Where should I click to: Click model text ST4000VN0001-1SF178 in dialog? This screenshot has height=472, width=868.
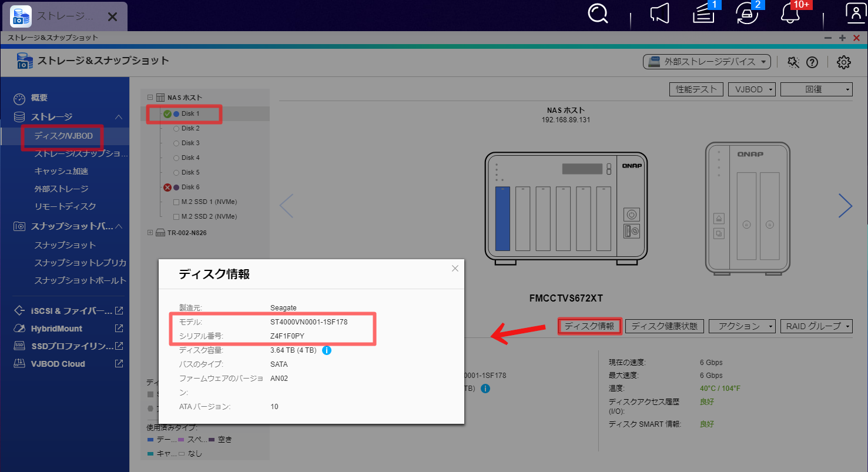pyautogui.click(x=309, y=322)
